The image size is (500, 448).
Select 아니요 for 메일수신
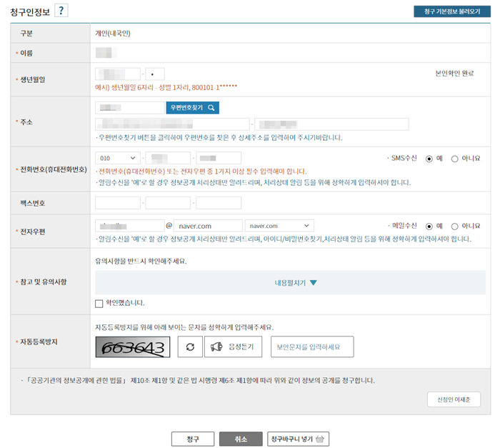pyautogui.click(x=455, y=227)
